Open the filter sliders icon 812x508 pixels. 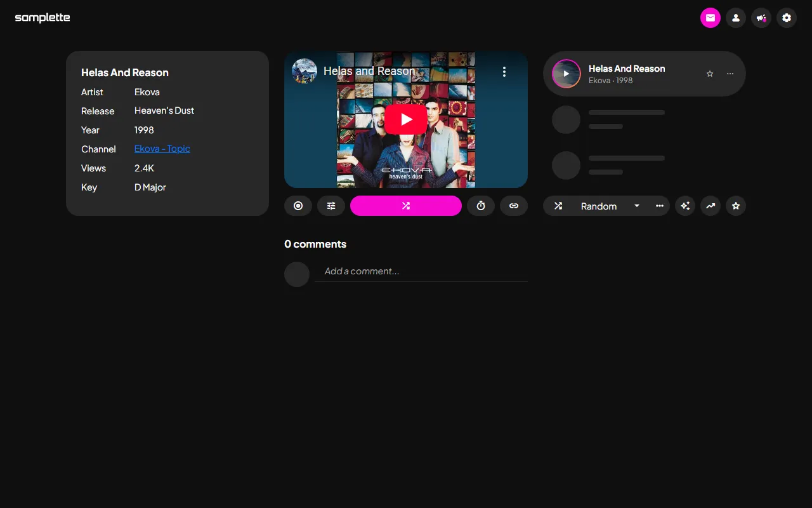coord(331,206)
